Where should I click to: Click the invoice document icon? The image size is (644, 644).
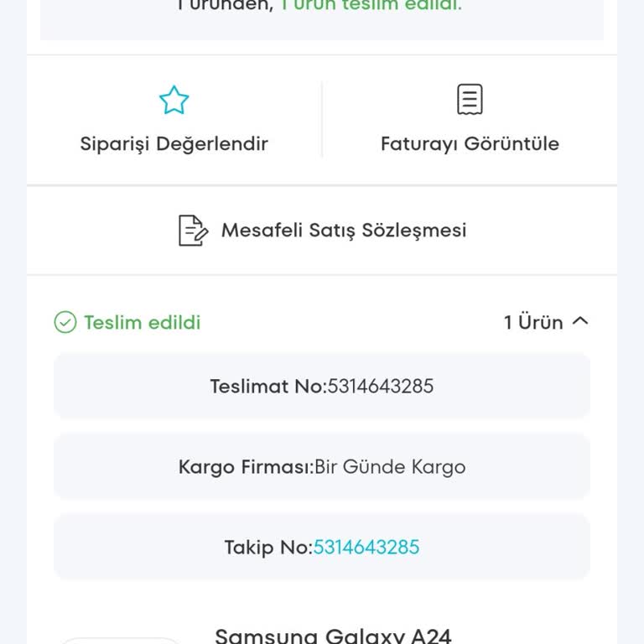coord(470,100)
